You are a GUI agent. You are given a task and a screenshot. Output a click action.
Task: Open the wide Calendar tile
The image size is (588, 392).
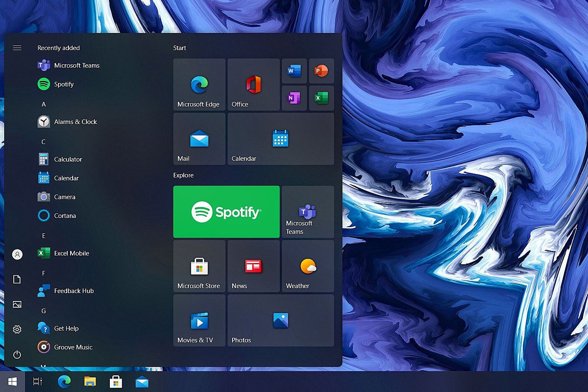point(281,139)
